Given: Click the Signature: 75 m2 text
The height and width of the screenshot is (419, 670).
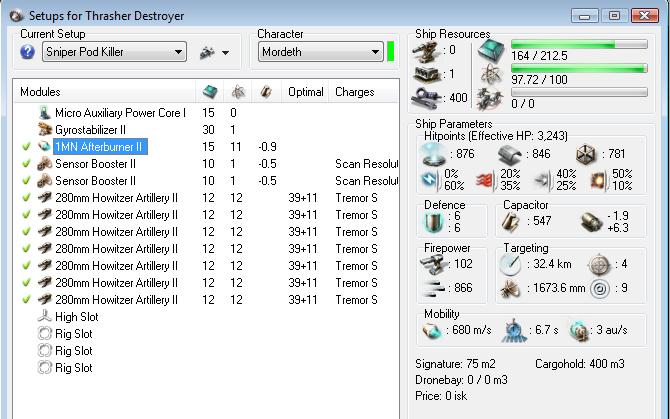Looking at the screenshot, I should click(455, 364).
